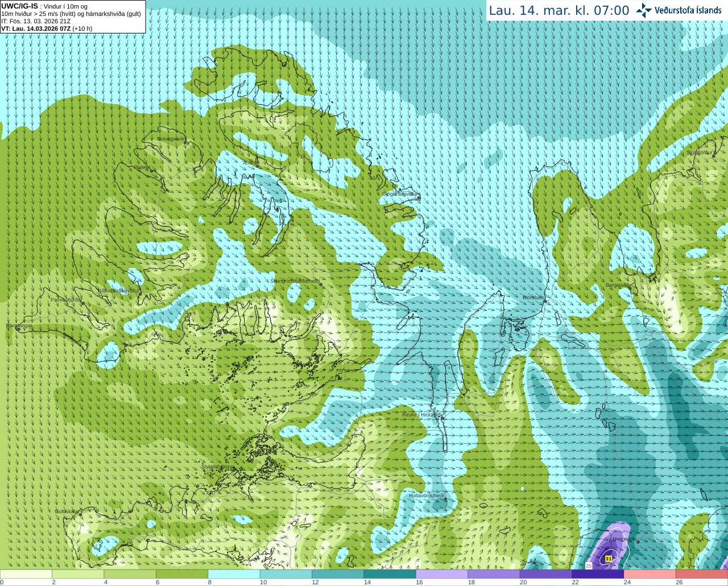Click the 'IT: Fös. 13. 03. 2026 21Z' line

tap(36, 21)
